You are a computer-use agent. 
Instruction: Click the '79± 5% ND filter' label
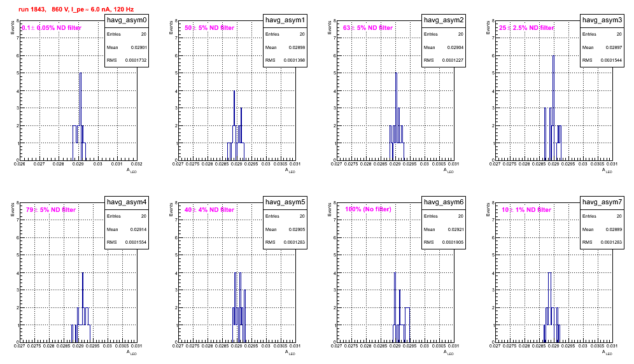click(x=51, y=210)
